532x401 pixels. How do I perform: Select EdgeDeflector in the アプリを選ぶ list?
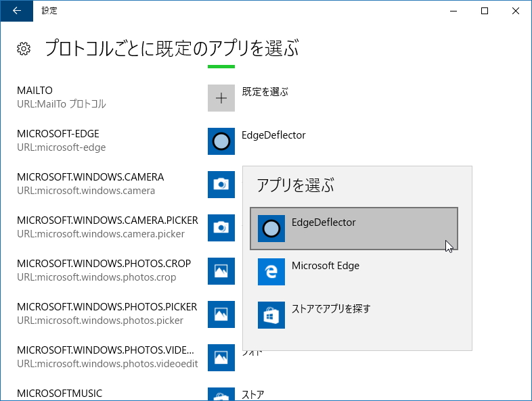[x=354, y=229]
